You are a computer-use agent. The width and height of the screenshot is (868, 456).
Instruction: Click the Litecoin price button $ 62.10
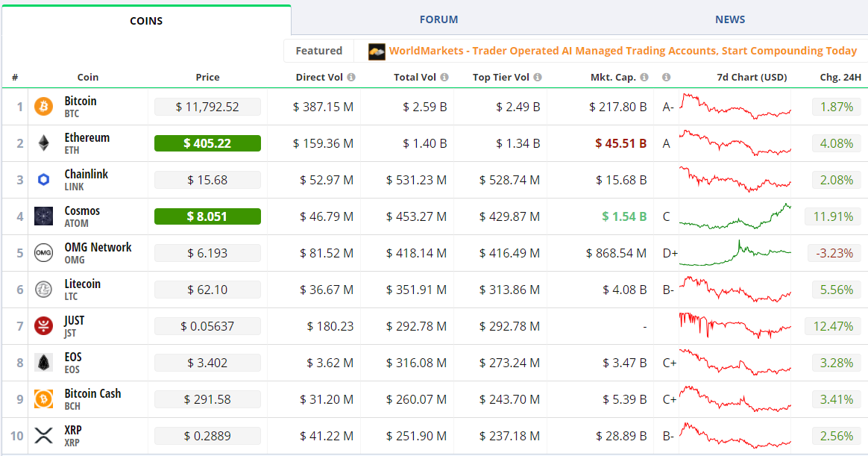[207, 290]
